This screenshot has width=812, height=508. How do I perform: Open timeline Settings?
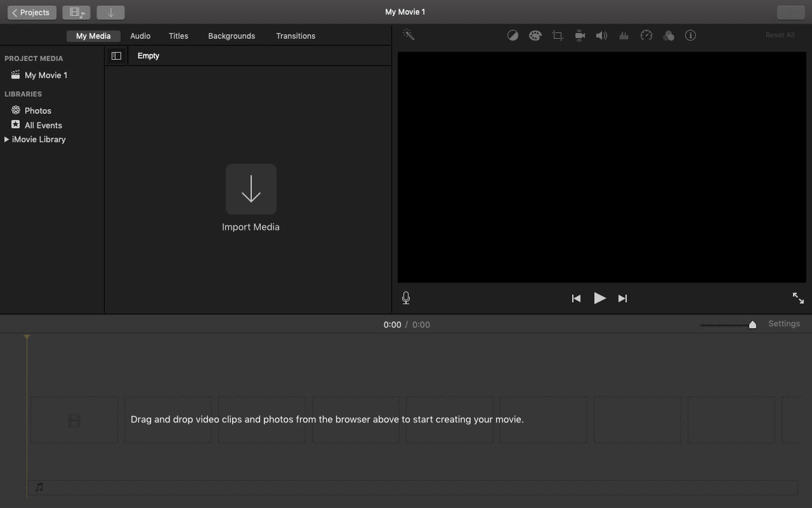pos(784,324)
